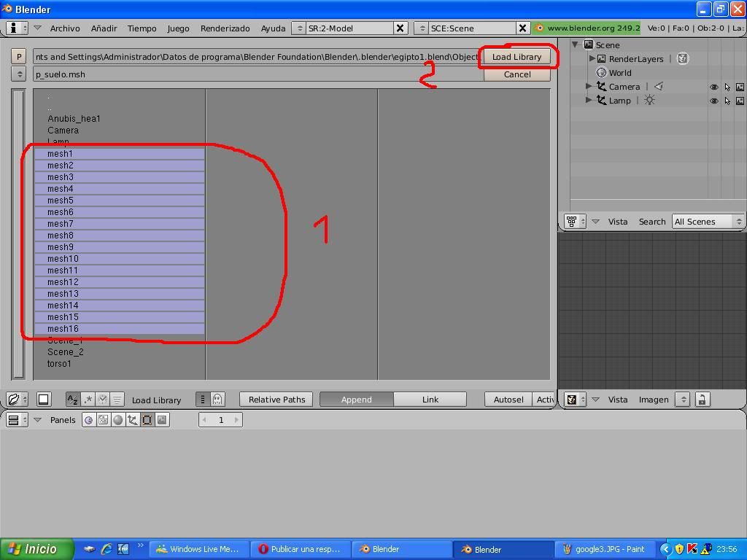Select Logic context panel icon

pyautogui.click(x=88, y=419)
